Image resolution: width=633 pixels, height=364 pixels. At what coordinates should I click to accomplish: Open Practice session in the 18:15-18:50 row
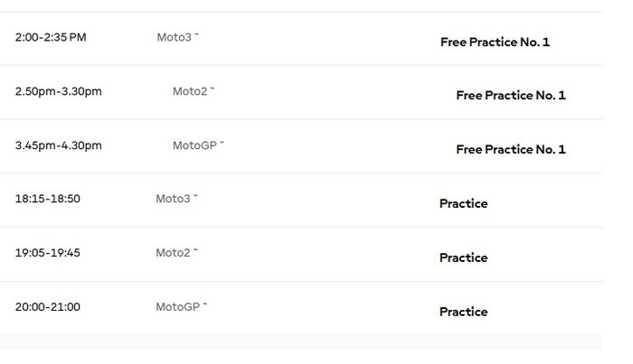click(463, 203)
